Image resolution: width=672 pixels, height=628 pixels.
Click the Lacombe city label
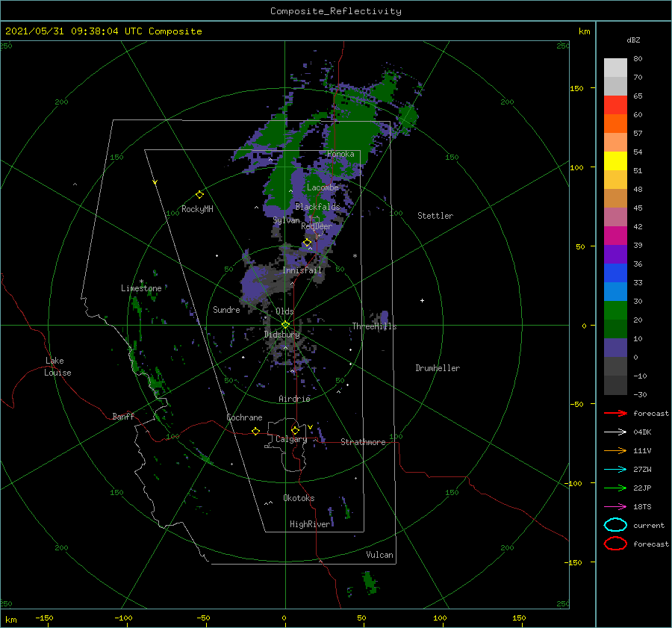point(323,187)
